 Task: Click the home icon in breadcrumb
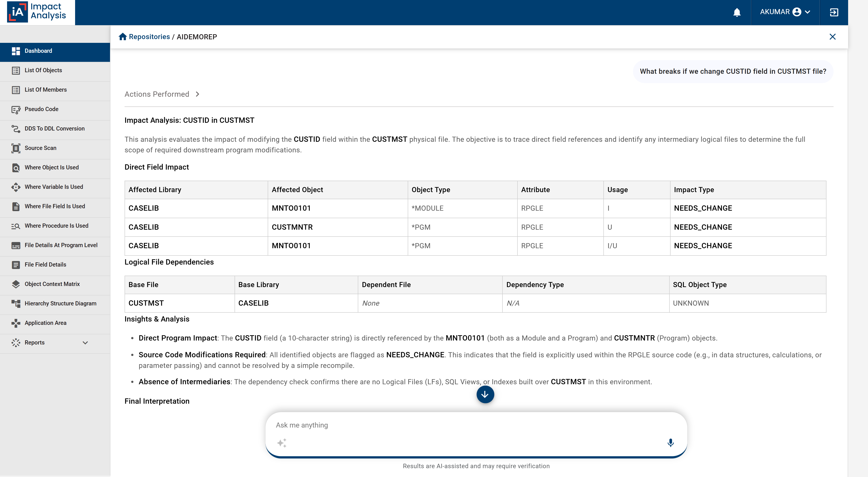coord(123,37)
